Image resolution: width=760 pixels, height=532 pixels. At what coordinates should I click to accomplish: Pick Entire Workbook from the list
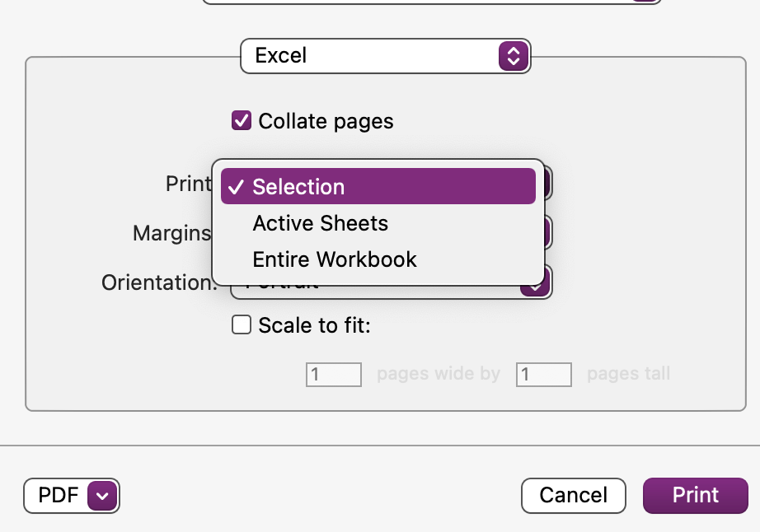tap(335, 259)
